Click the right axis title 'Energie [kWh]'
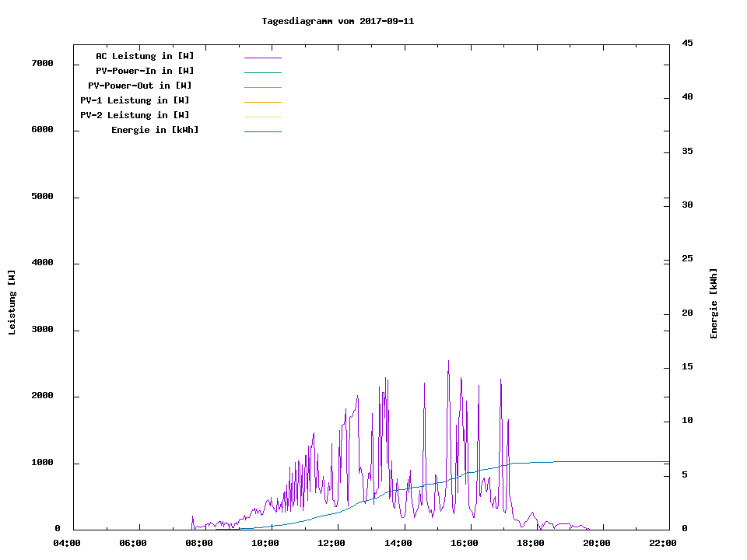This screenshot has height=560, width=747. [x=714, y=303]
